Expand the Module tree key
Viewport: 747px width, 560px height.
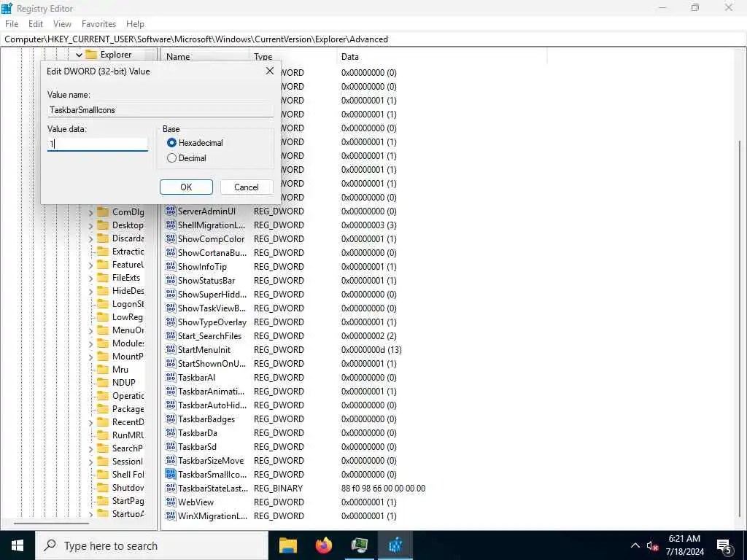click(91, 343)
